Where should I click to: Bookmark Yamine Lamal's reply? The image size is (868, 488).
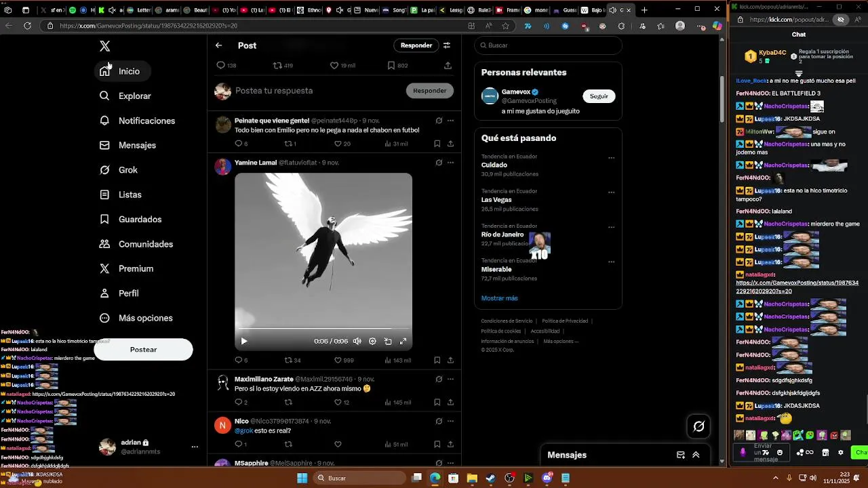coord(437,361)
